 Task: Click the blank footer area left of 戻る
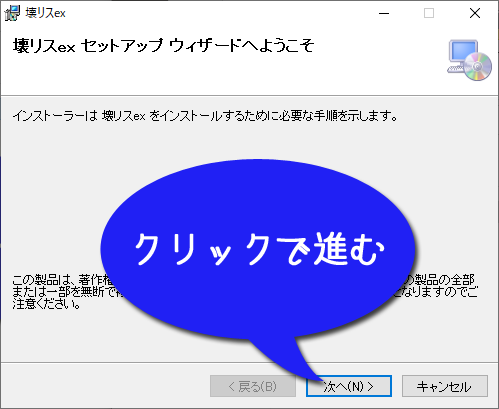(105, 386)
